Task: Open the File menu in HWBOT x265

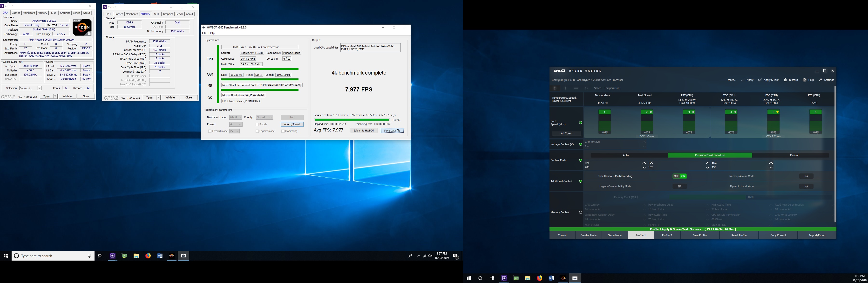Action: pyautogui.click(x=204, y=33)
